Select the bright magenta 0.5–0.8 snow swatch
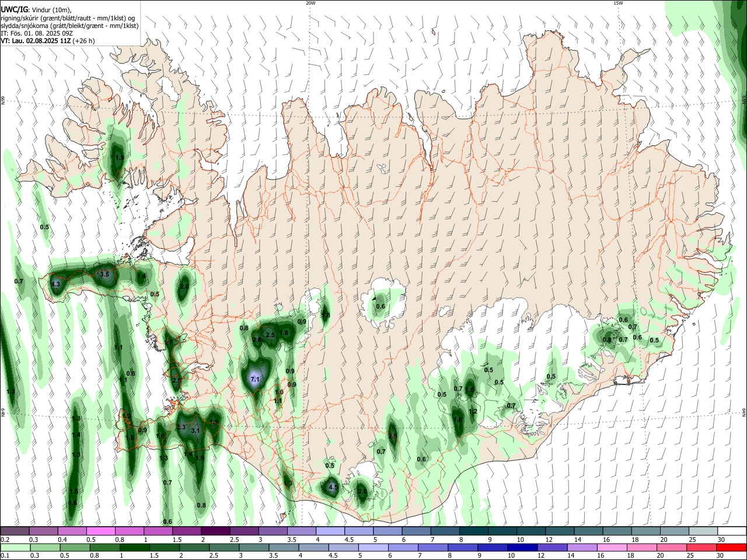 pyautogui.click(x=101, y=531)
